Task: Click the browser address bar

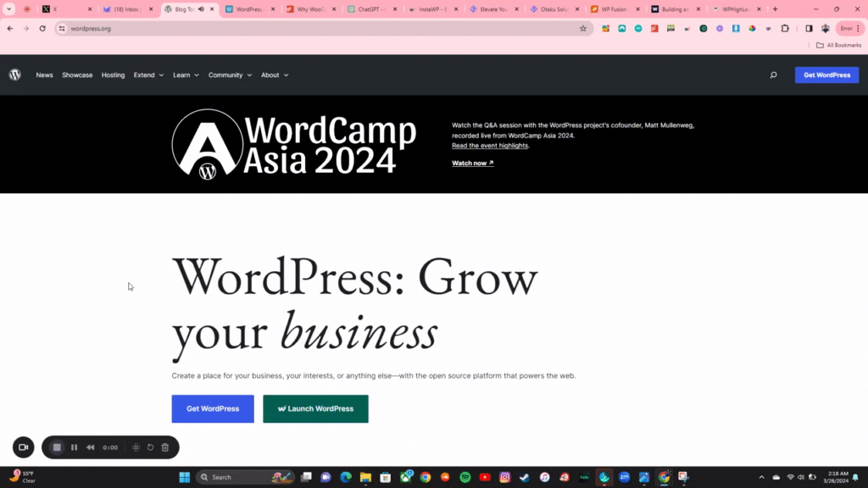Action: pos(254,28)
